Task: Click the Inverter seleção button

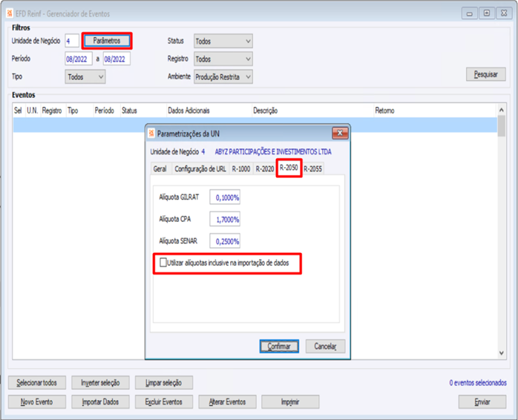Action: click(x=100, y=383)
